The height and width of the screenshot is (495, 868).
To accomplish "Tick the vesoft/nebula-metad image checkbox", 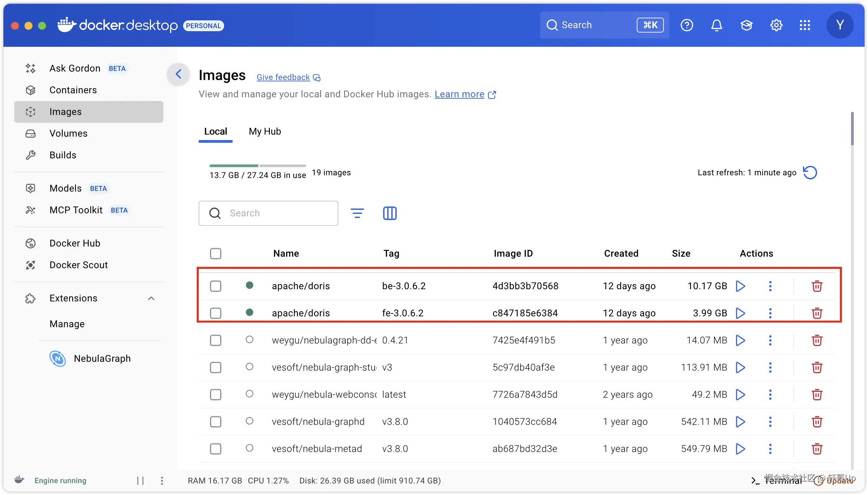I will click(216, 449).
